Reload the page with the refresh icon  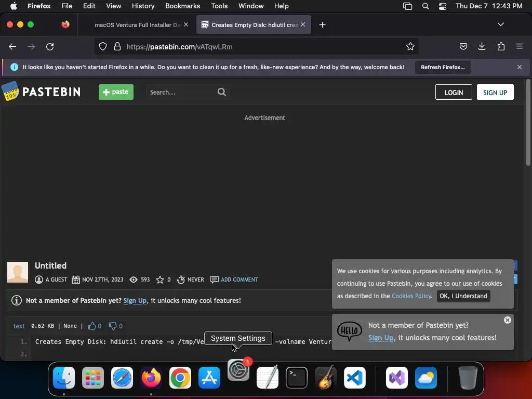tap(50, 46)
